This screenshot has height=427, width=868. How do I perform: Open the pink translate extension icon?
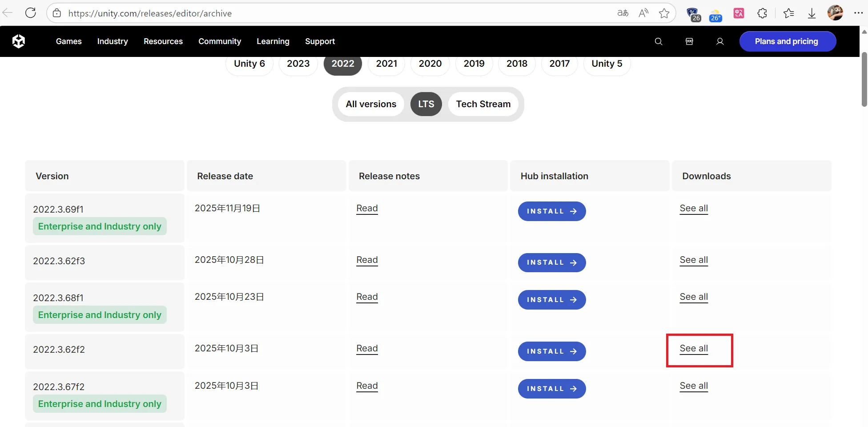click(x=739, y=13)
